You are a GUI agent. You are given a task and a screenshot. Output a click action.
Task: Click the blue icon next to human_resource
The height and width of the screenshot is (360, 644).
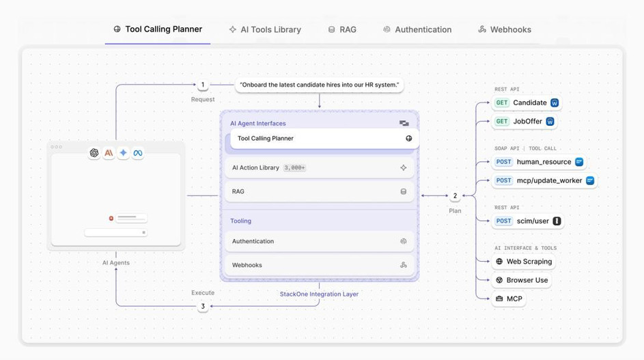pyautogui.click(x=579, y=162)
